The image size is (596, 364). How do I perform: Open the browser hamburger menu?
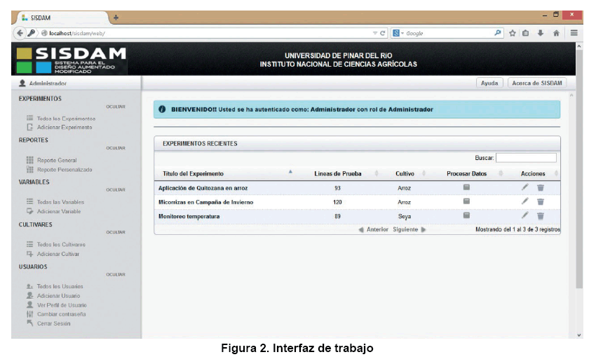pyautogui.click(x=574, y=33)
